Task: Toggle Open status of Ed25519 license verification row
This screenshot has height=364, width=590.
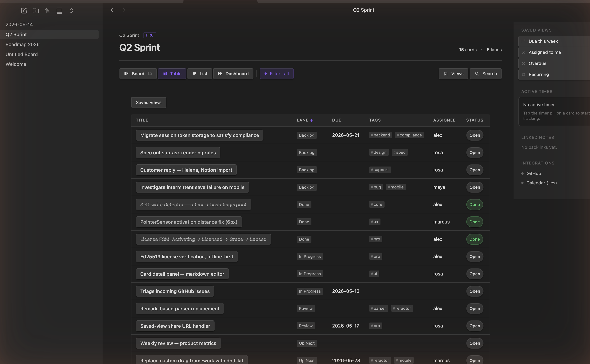Action: pyautogui.click(x=475, y=257)
